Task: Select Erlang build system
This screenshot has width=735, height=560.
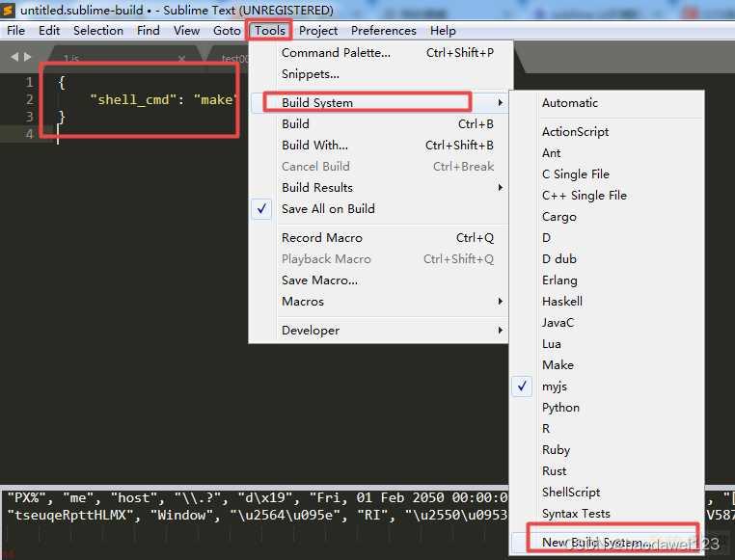Action: (608, 280)
